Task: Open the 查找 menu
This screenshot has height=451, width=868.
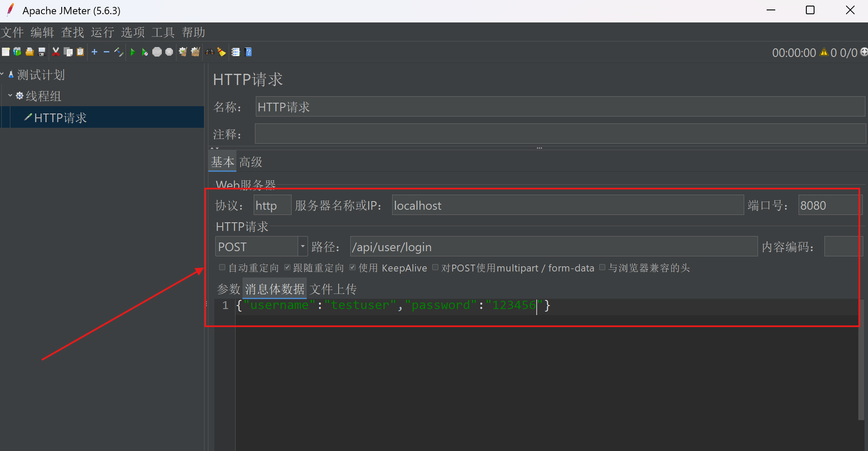Action: click(x=72, y=32)
